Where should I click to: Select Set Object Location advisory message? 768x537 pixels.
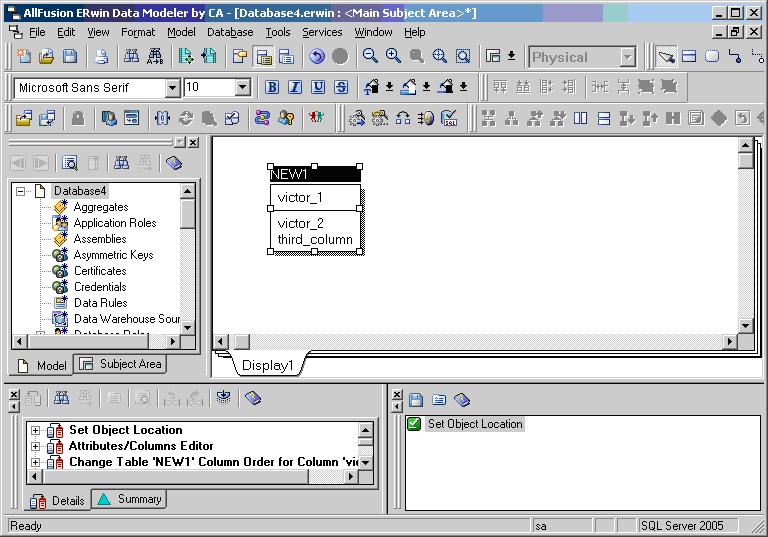tap(475, 424)
